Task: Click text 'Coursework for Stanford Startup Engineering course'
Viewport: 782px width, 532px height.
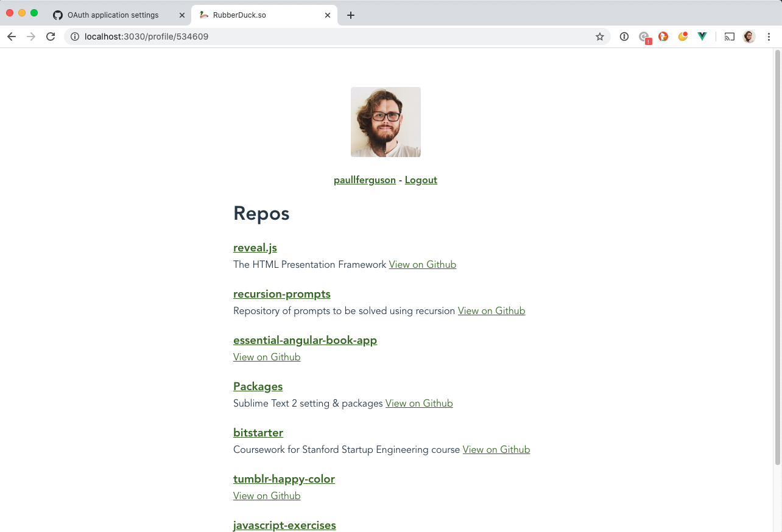Action: click(347, 450)
